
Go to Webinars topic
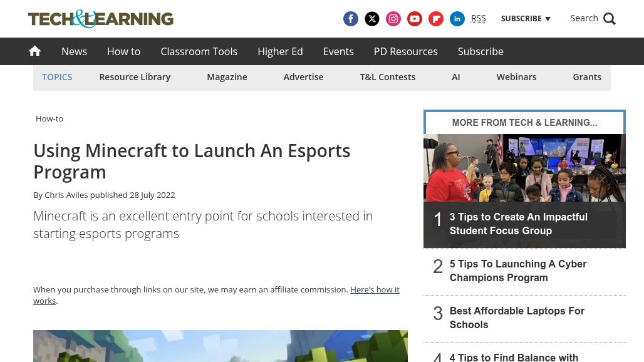[516, 77]
